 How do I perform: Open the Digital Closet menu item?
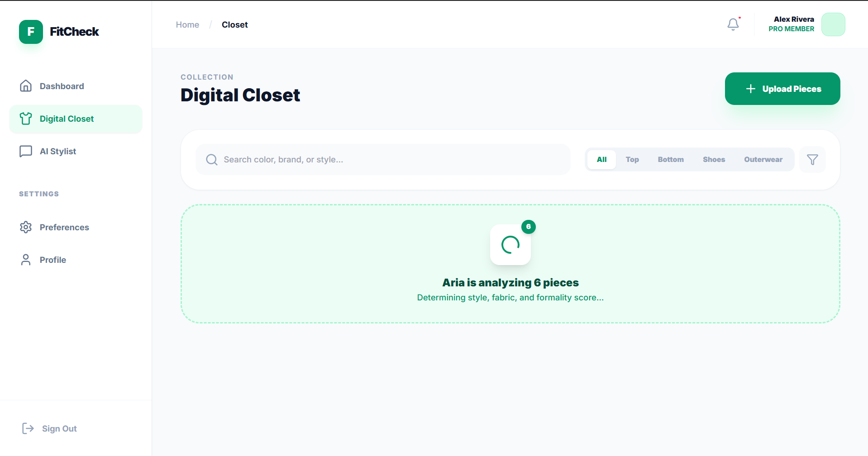[x=76, y=119]
